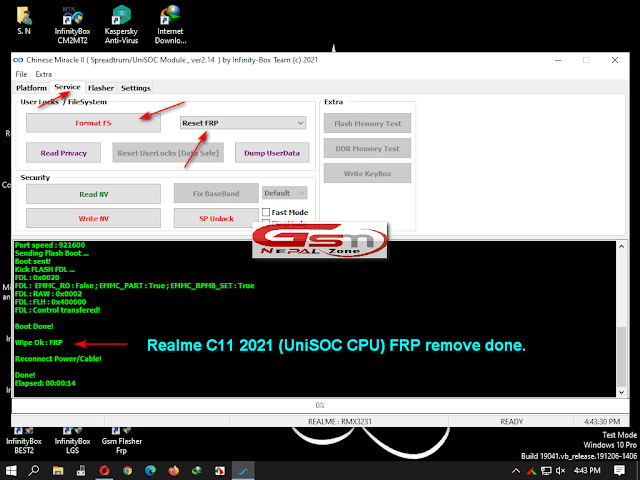640x480 pixels.
Task: Click the 0% progress bar
Action: pyautogui.click(x=320, y=405)
